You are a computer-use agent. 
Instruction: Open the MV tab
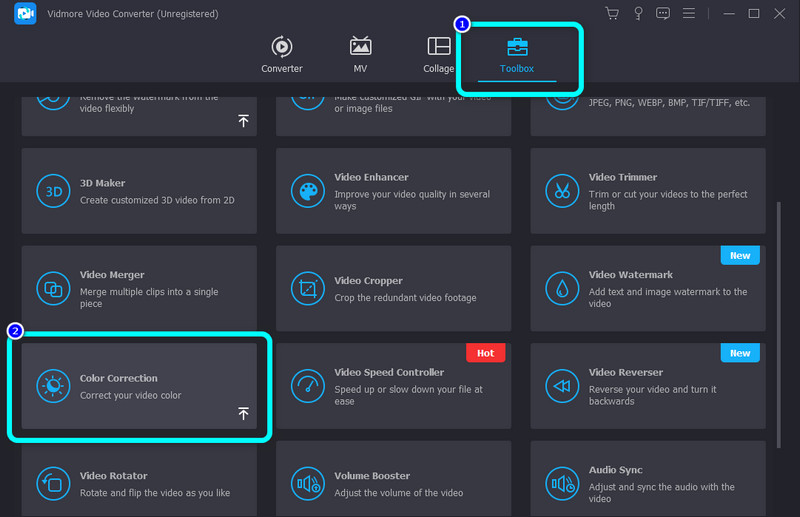click(360, 56)
